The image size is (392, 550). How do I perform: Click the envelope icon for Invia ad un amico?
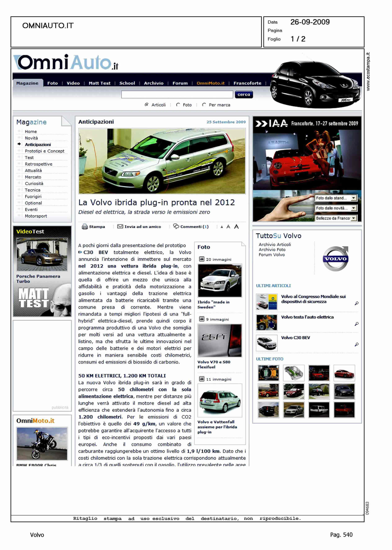(120, 226)
